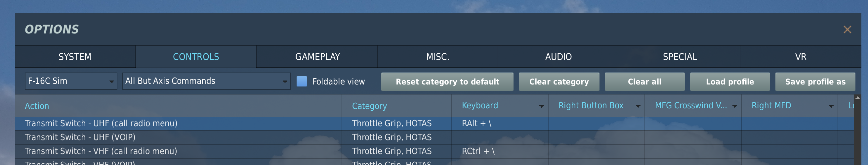Click the Load profile button
This screenshot has height=165, width=868.
coord(730,82)
